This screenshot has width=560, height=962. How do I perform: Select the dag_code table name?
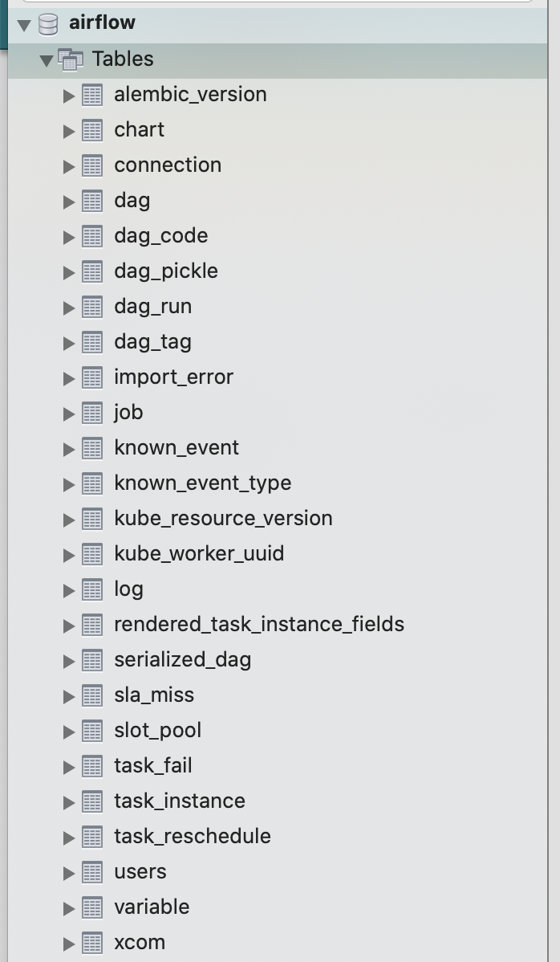[160, 236]
